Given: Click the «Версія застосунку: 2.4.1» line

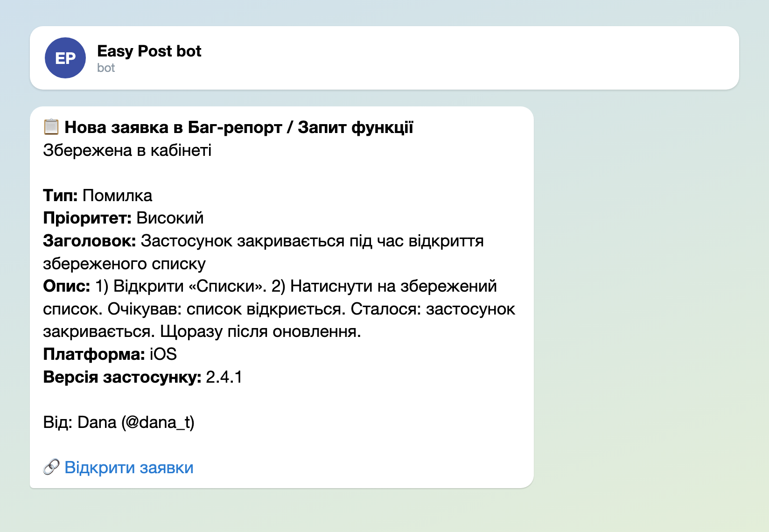Looking at the screenshot, I should [143, 377].
